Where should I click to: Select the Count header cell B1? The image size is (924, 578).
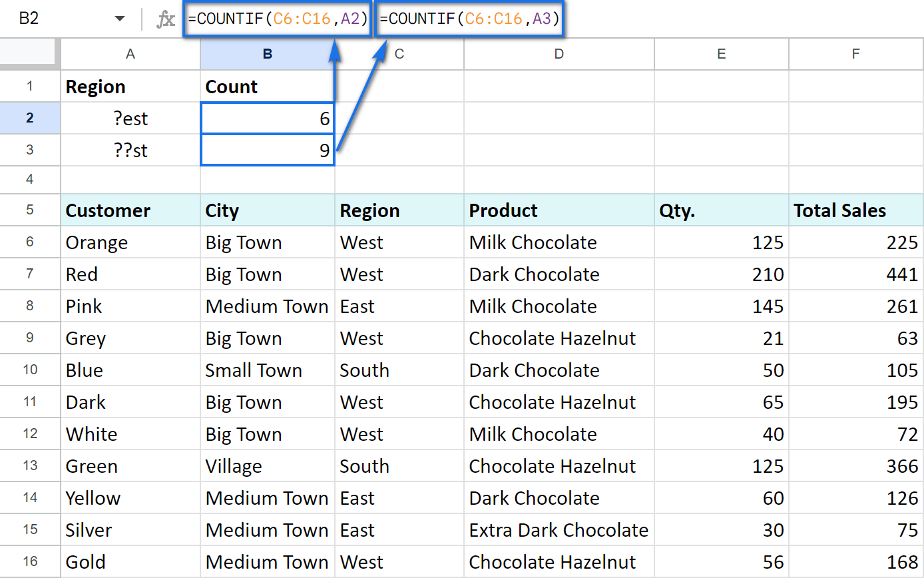(x=267, y=86)
